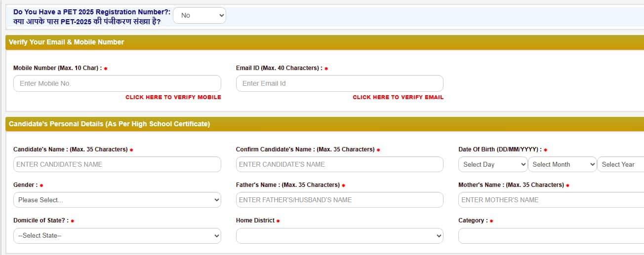The image size is (644, 255).
Task: Expand the Gender 'Please Select' dropdown
Action: (x=117, y=200)
